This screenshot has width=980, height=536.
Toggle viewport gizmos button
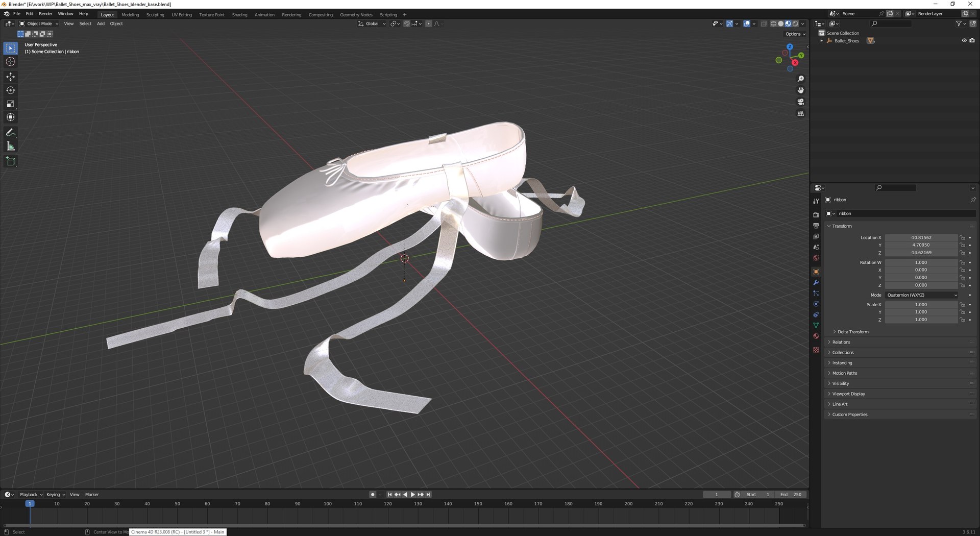(x=729, y=23)
